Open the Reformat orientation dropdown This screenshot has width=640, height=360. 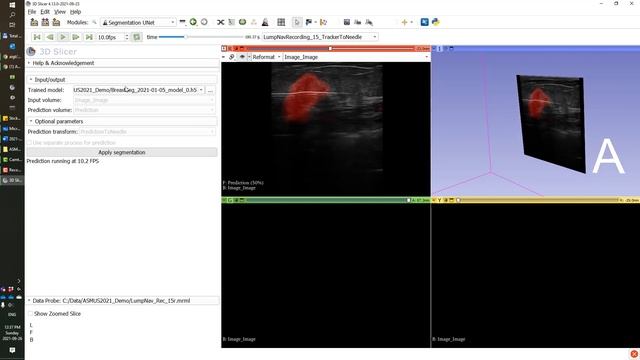[266, 57]
